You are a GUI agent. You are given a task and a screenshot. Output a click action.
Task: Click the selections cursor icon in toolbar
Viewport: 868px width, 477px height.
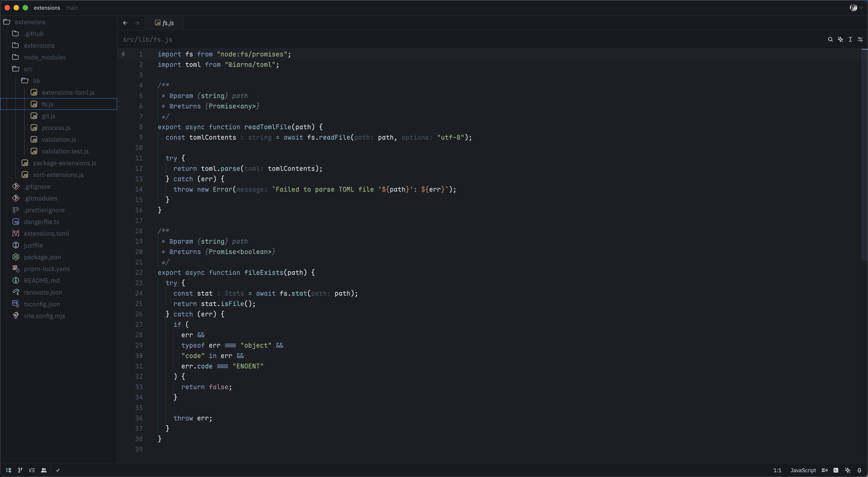(x=850, y=39)
